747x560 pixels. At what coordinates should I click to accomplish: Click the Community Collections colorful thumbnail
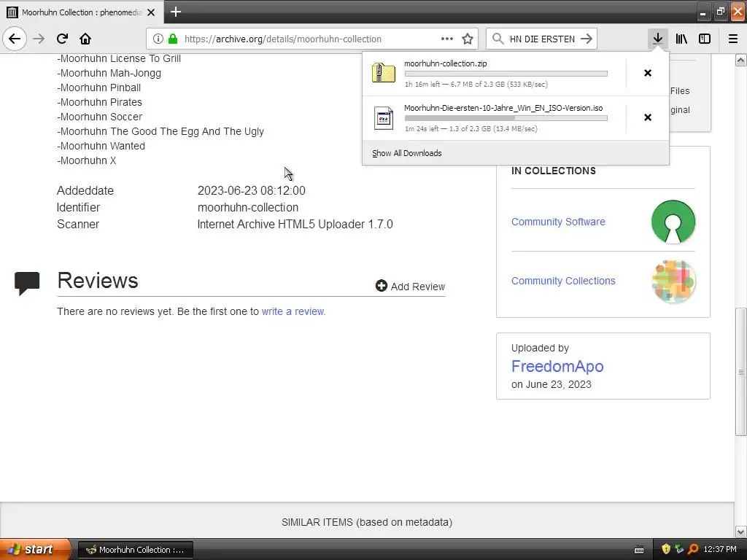(673, 281)
